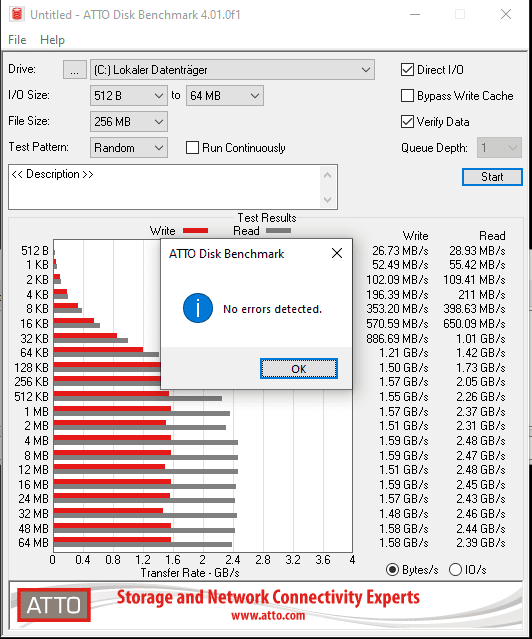This screenshot has height=639, width=532.
Task: Open the File Size 256 MB dropdown
Action: 128,121
